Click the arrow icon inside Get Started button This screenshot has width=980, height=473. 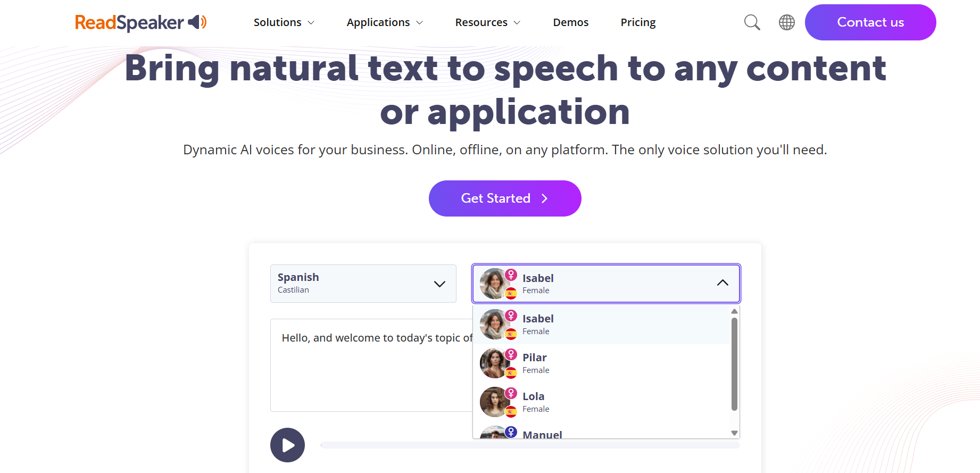pyautogui.click(x=544, y=198)
